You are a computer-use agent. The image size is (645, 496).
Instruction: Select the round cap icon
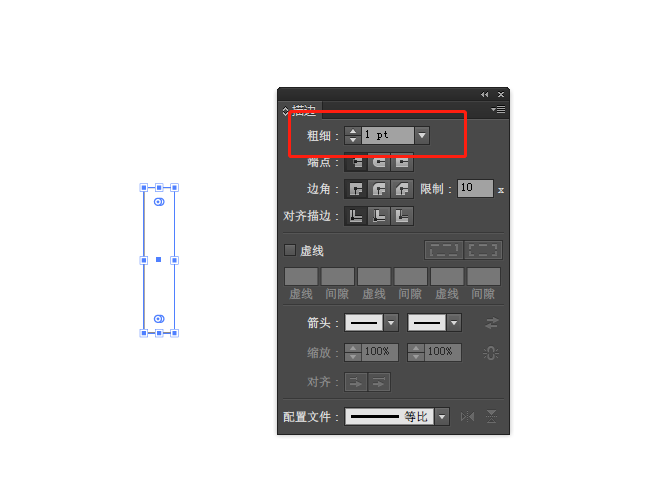379,162
